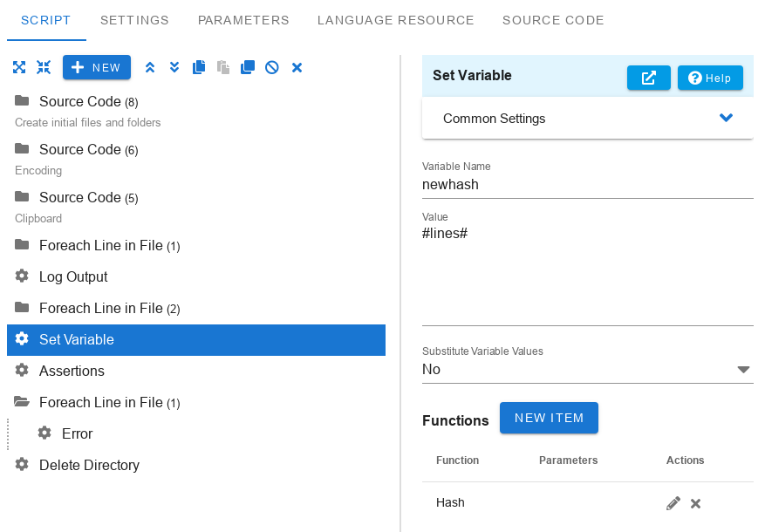Duplicate the selected step icon
The width and height of the screenshot is (765, 532).
(x=248, y=67)
